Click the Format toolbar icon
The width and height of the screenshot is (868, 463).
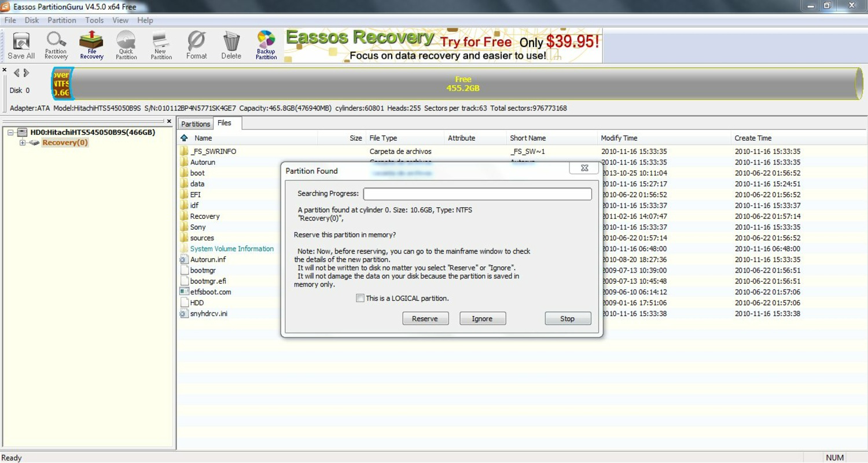pyautogui.click(x=196, y=46)
